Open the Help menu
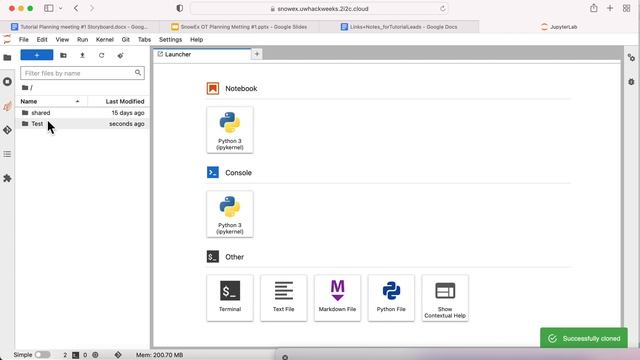Screen dimensions: 640x360 [x=196, y=40]
